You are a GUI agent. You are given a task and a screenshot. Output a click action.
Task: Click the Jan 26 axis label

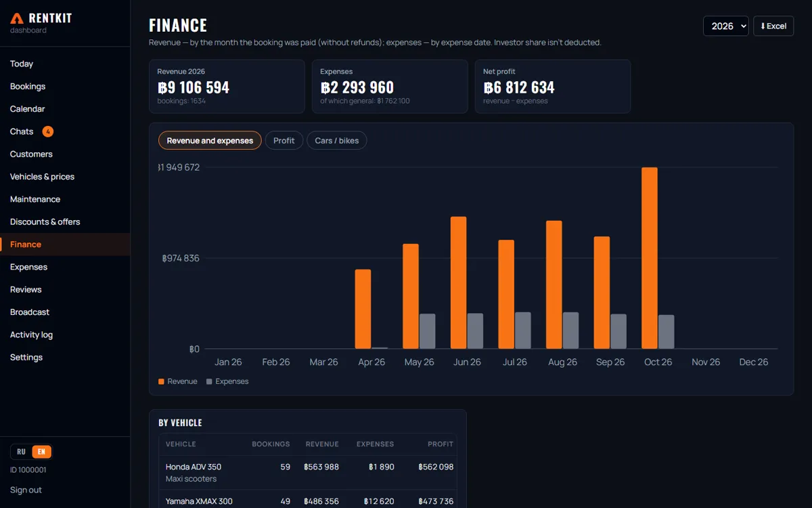228,362
